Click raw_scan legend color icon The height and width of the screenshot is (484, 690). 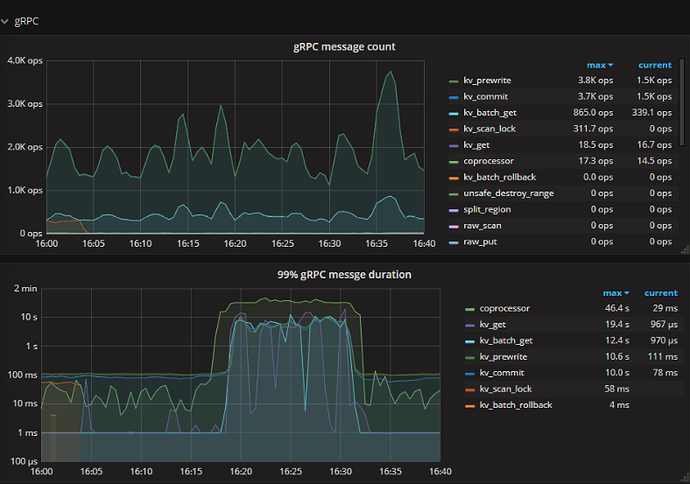pos(455,225)
